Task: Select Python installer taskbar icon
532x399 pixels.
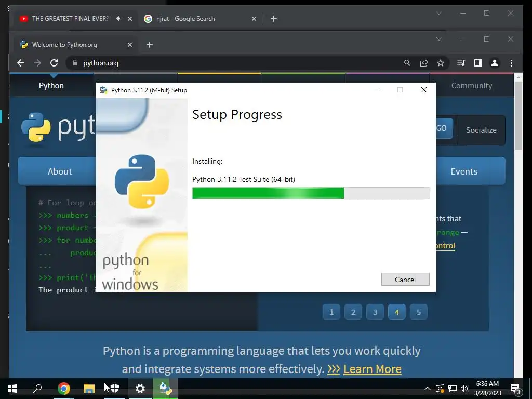Action: pyautogui.click(x=166, y=389)
